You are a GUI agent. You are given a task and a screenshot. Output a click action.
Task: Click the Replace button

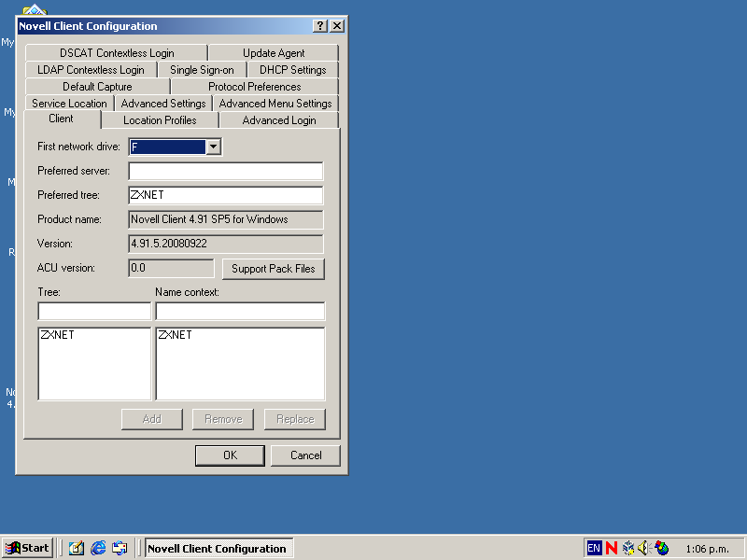[x=295, y=419]
